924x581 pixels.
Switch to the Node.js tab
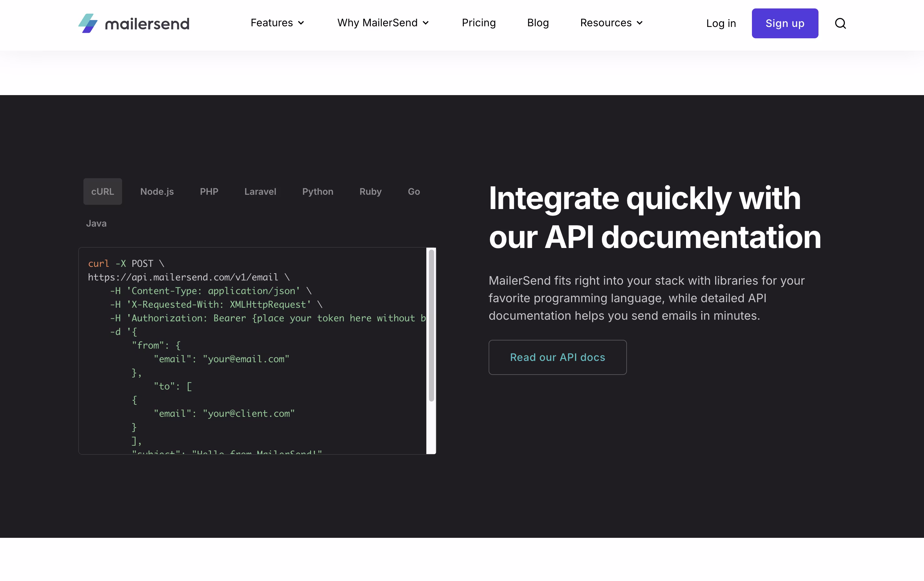coord(157,192)
